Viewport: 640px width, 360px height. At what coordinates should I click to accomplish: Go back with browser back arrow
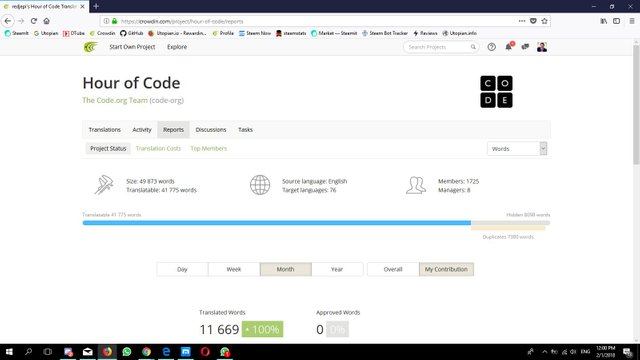(x=8, y=21)
